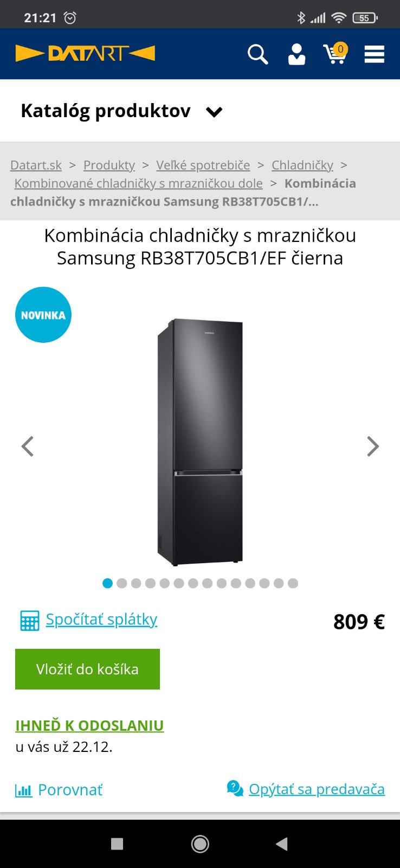Open the hamburger menu
The image size is (400, 868).
pyautogui.click(x=375, y=54)
